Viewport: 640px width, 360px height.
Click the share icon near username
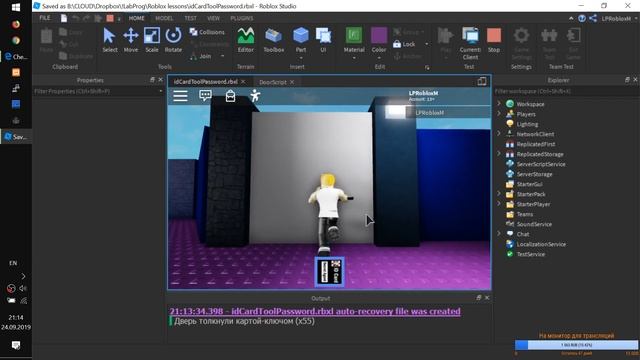pos(593,18)
